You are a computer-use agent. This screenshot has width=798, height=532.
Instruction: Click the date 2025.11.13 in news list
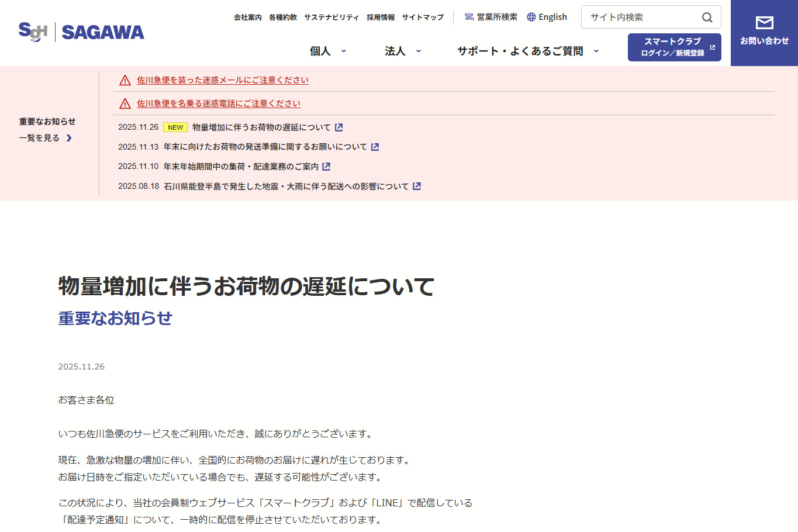point(139,147)
